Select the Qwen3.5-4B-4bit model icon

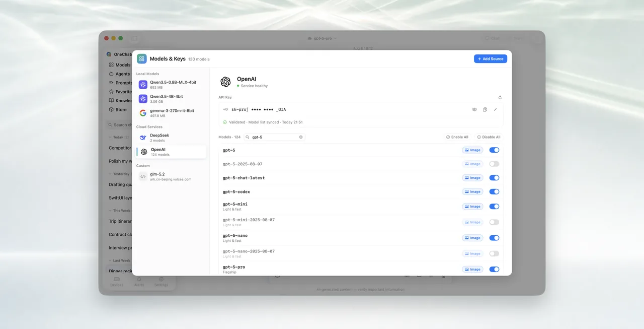pos(143,99)
